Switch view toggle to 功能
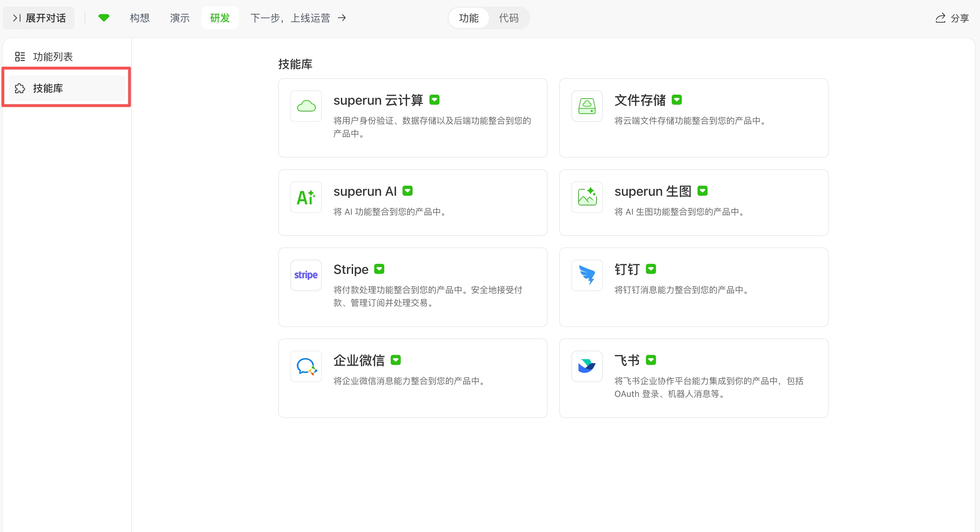The image size is (980, 532). 468,18
